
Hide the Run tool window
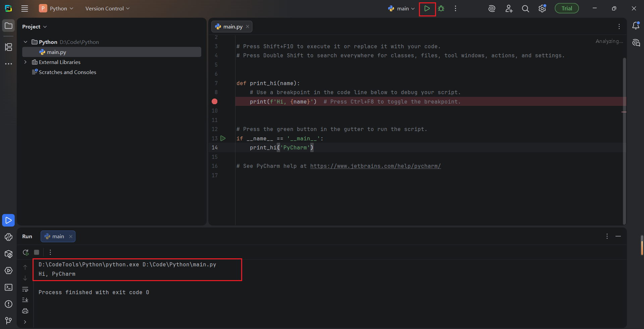(x=618, y=237)
